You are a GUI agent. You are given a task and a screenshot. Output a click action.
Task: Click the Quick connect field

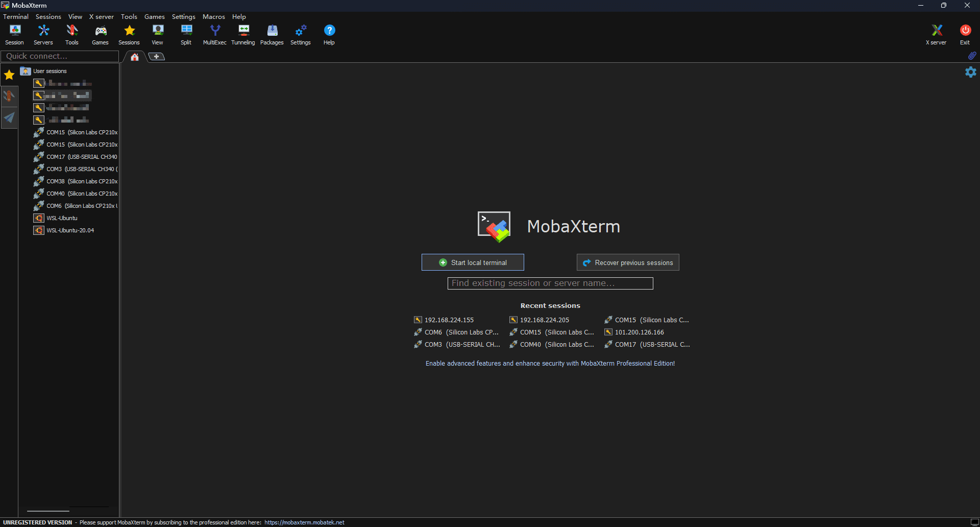(60, 56)
